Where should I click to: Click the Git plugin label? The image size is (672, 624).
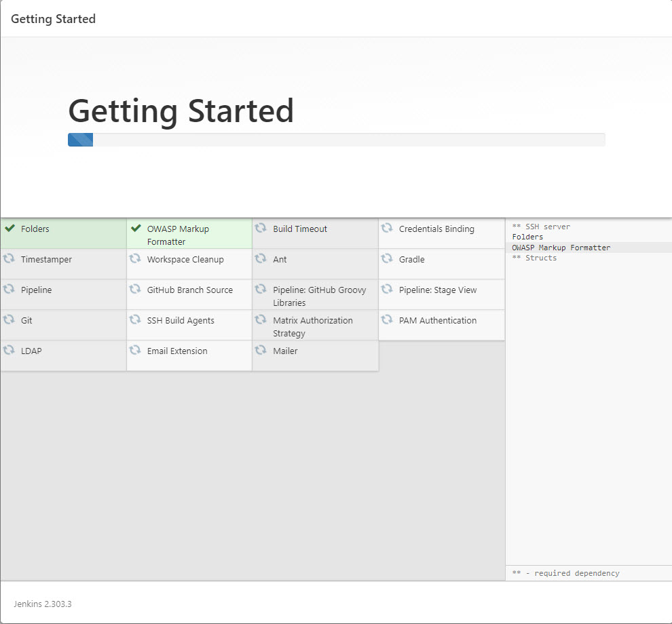(26, 320)
